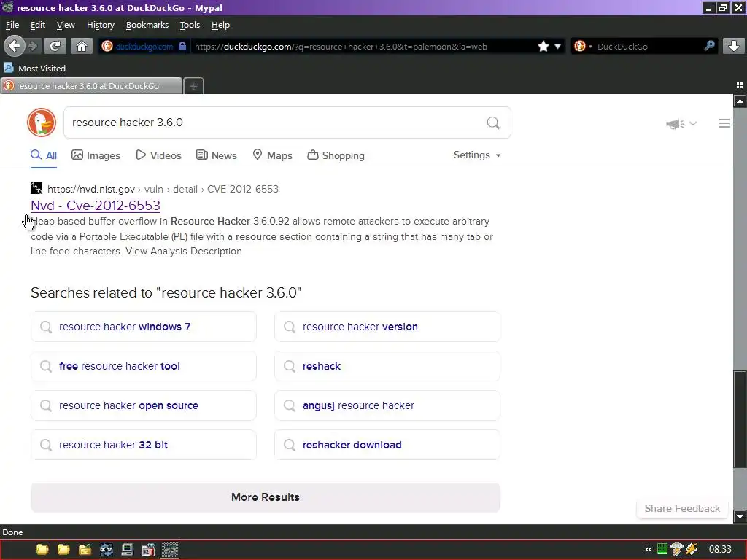Click the page scrollbar up arrow
This screenshot has width=747, height=560.
coord(740,101)
